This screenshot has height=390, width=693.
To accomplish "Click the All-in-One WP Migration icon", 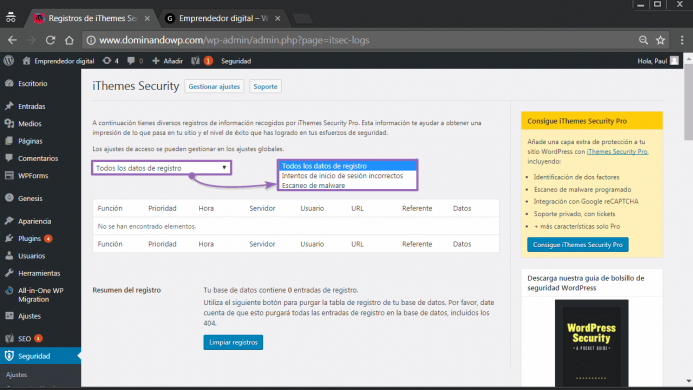I will 9,291.
